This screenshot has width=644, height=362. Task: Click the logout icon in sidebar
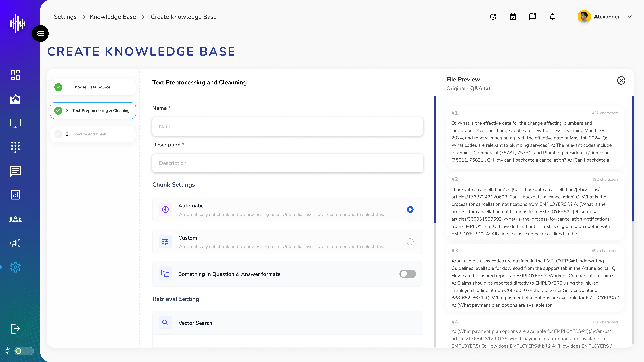click(15, 328)
